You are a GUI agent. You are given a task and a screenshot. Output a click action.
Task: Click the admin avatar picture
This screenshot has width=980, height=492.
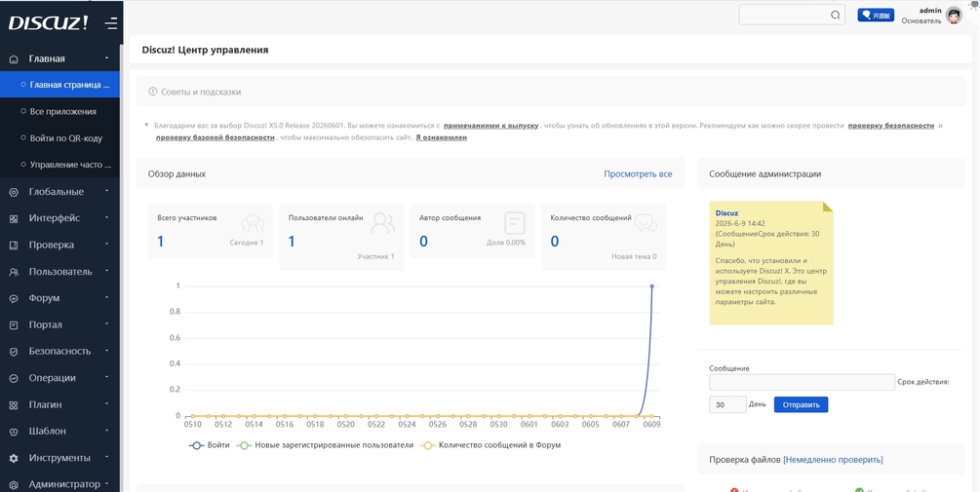coord(953,16)
